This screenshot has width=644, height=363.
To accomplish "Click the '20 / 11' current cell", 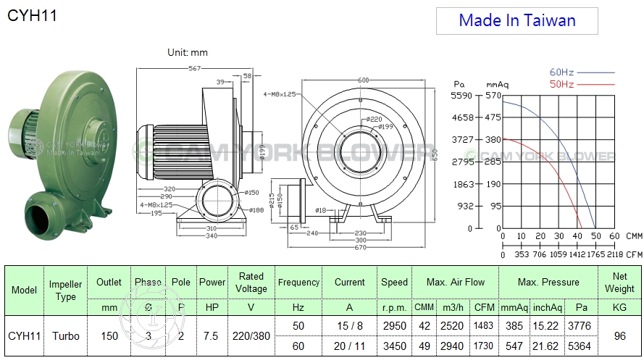I will point(349,346).
